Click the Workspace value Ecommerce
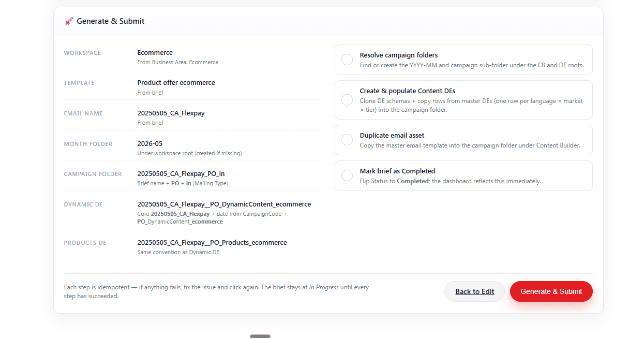The height and width of the screenshot is (339, 644). point(155,53)
